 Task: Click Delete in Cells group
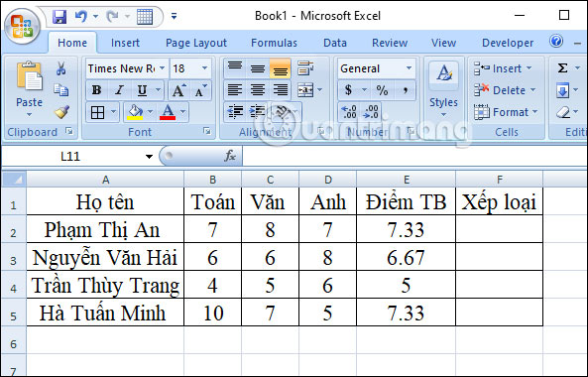coord(505,90)
